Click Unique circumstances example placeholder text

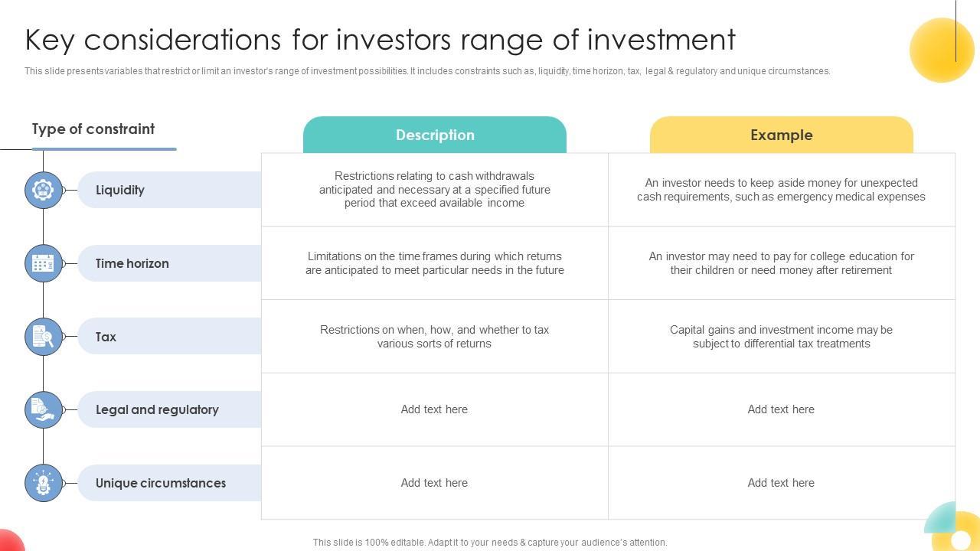click(781, 483)
